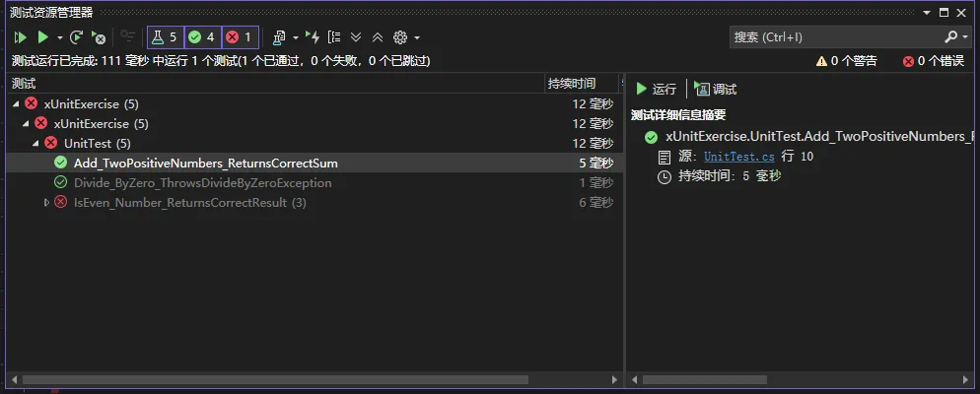Select IsEven_Number_ReturnsCorrectResult (3) test row
980x394 pixels.
(315, 202)
